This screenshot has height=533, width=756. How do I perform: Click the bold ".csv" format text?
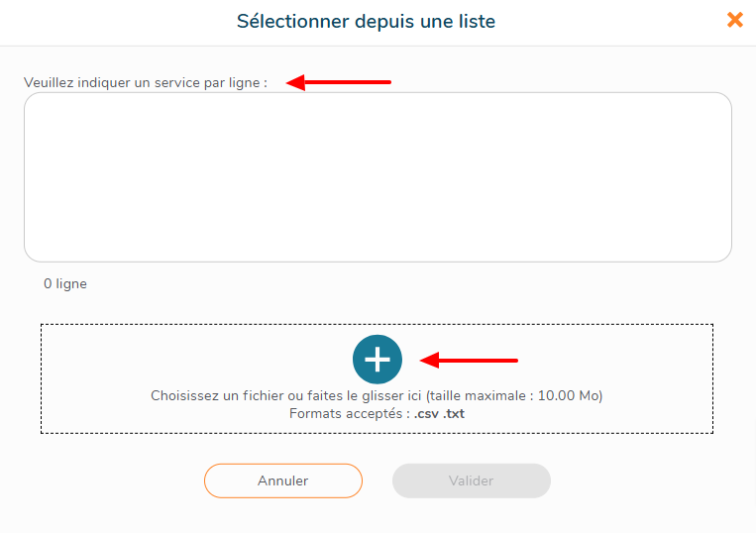426,413
